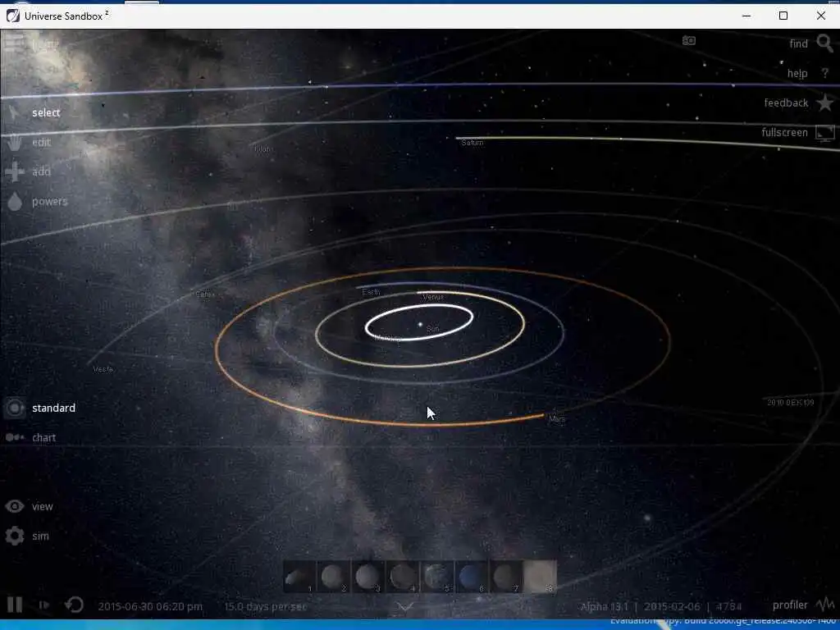Image resolution: width=840 pixels, height=630 pixels.
Task: Click the step-forward playback icon
Action: coord(44,605)
